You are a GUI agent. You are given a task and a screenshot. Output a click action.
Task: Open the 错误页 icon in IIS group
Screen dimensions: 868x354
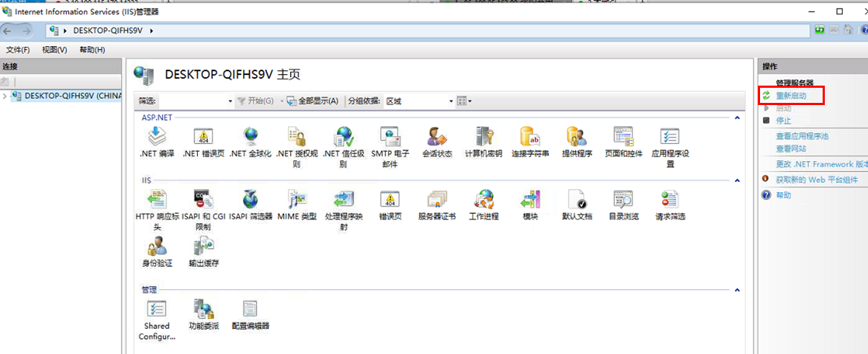pos(389,199)
